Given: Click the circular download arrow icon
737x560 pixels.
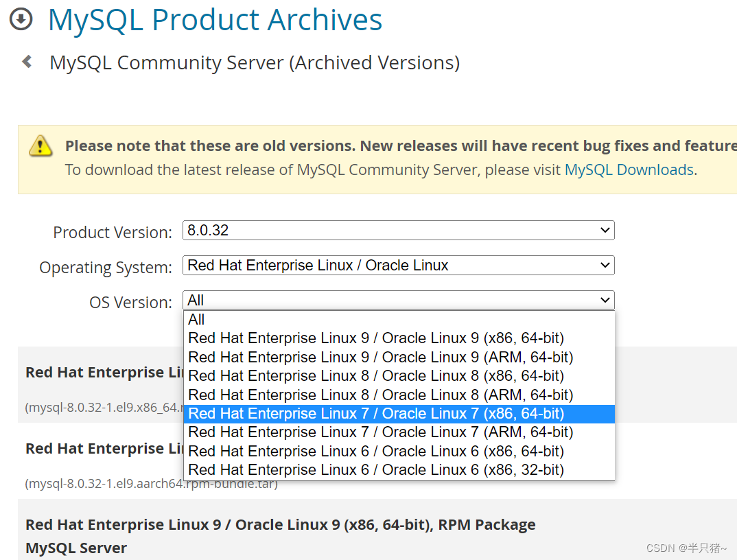Looking at the screenshot, I should [x=21, y=19].
